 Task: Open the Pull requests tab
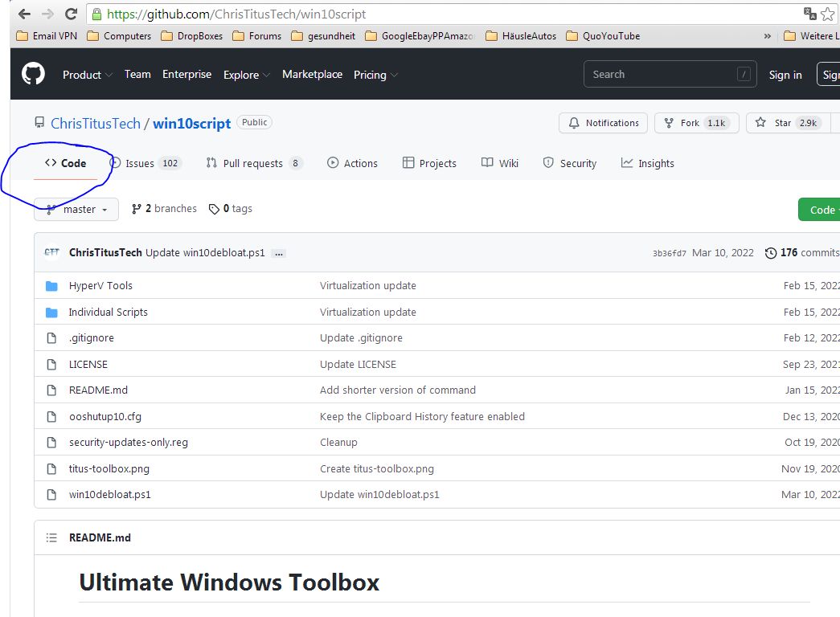(254, 163)
